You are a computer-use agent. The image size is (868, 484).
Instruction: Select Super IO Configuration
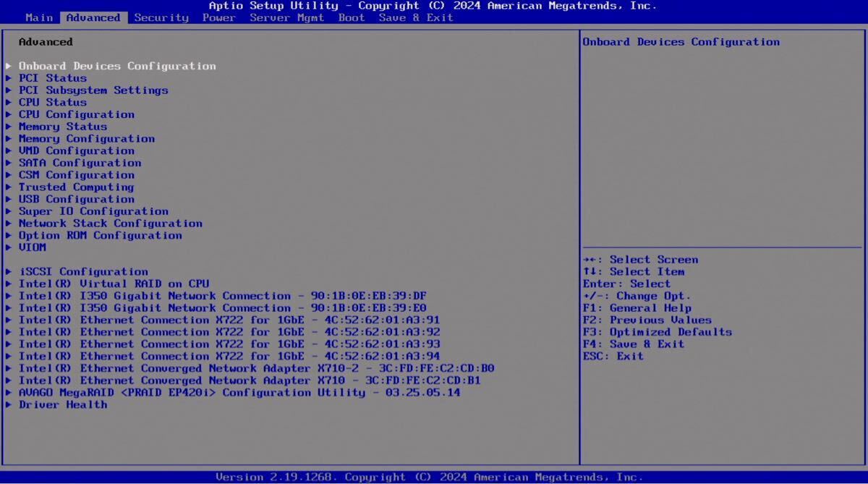(x=93, y=211)
